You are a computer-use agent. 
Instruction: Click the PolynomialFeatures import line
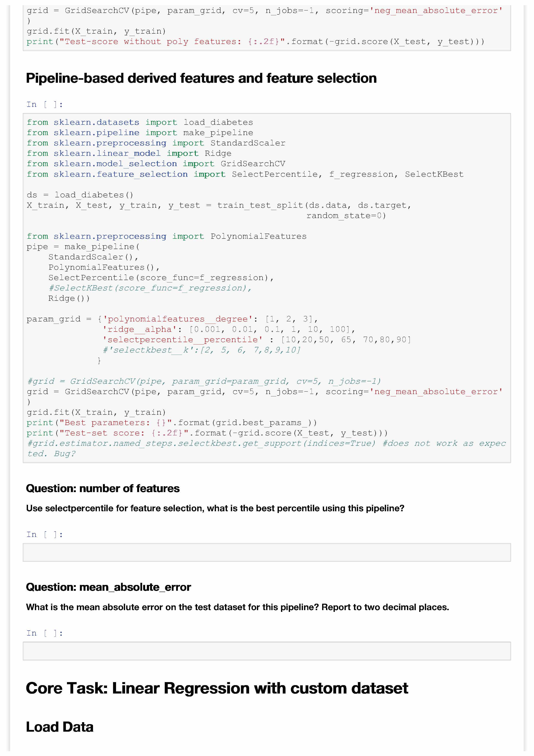[166, 236]
